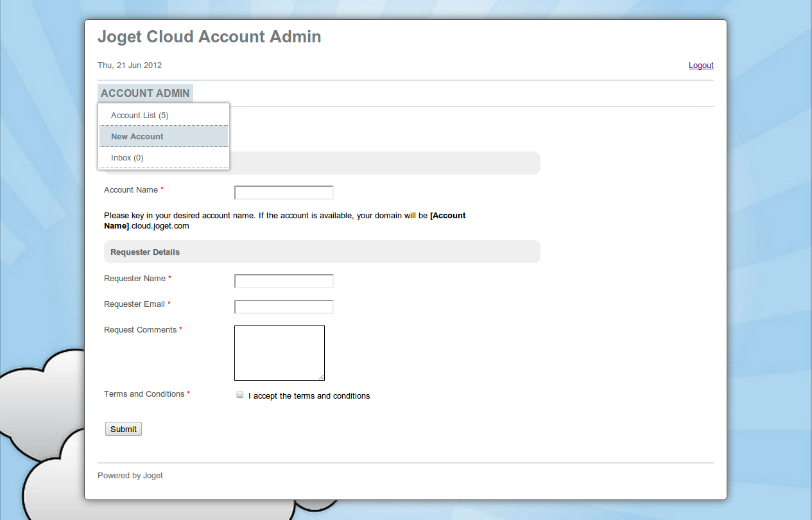The width and height of the screenshot is (812, 520).
Task: Open Inbox (0) menu item
Action: (x=127, y=158)
